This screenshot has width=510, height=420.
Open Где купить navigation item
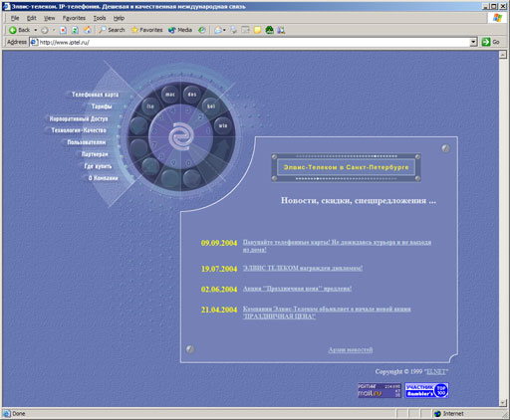(98, 166)
